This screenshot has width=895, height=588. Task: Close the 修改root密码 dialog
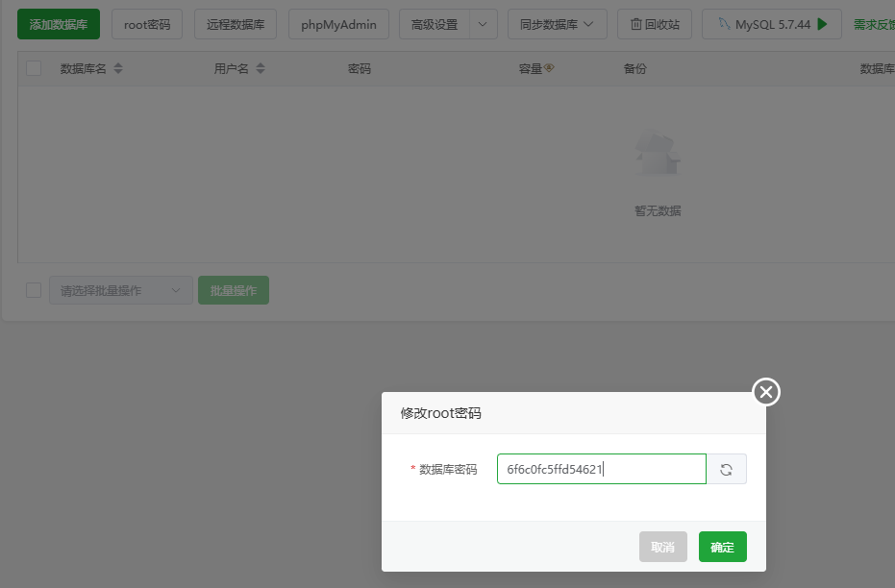point(764,392)
